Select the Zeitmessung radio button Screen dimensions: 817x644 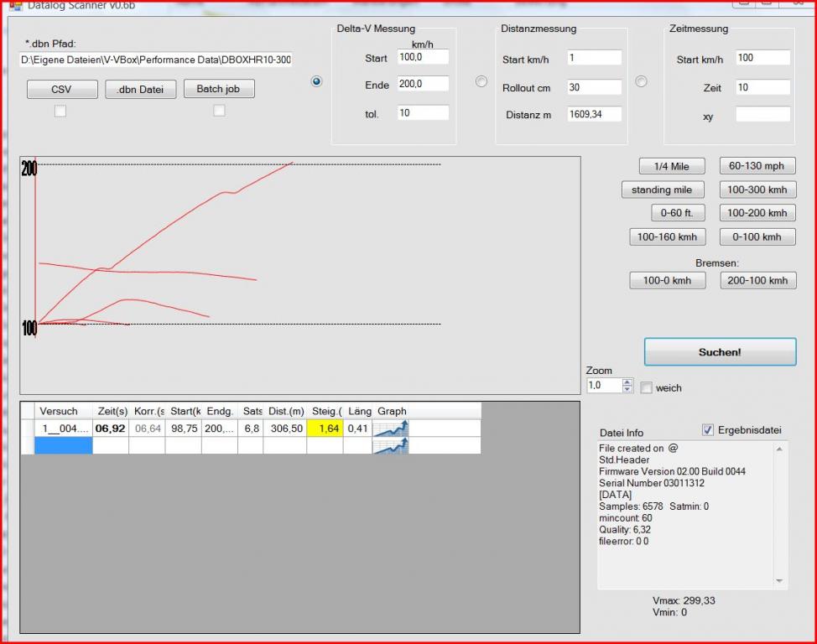point(641,81)
